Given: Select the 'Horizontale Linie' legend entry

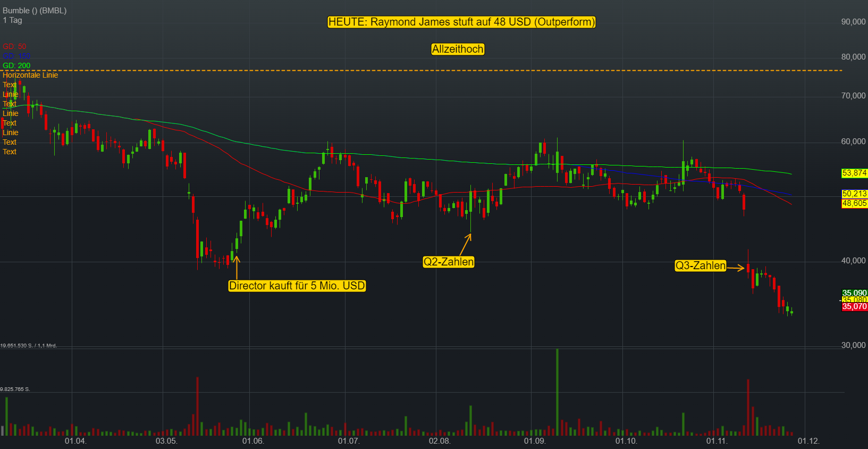Looking at the screenshot, I should [30, 75].
